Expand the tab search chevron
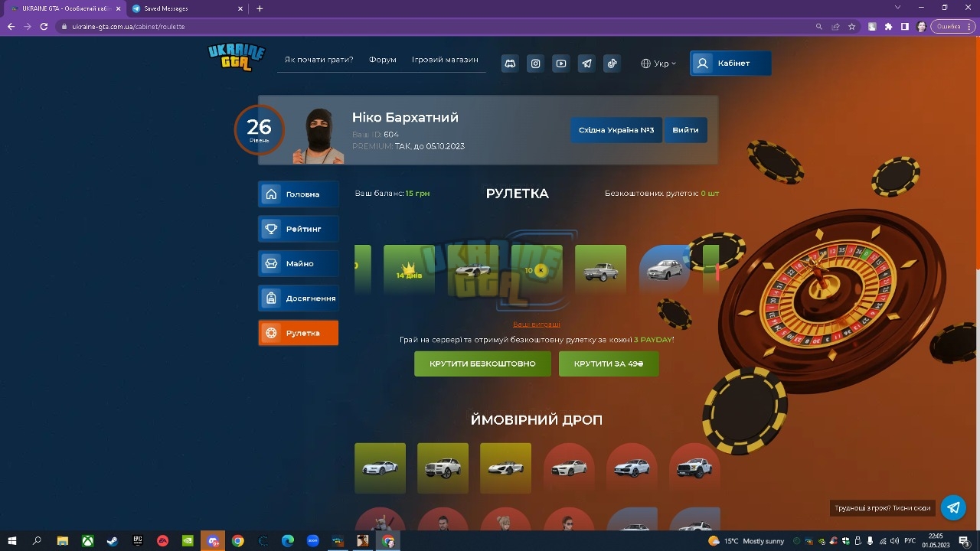Image resolution: width=980 pixels, height=551 pixels. coord(898,8)
